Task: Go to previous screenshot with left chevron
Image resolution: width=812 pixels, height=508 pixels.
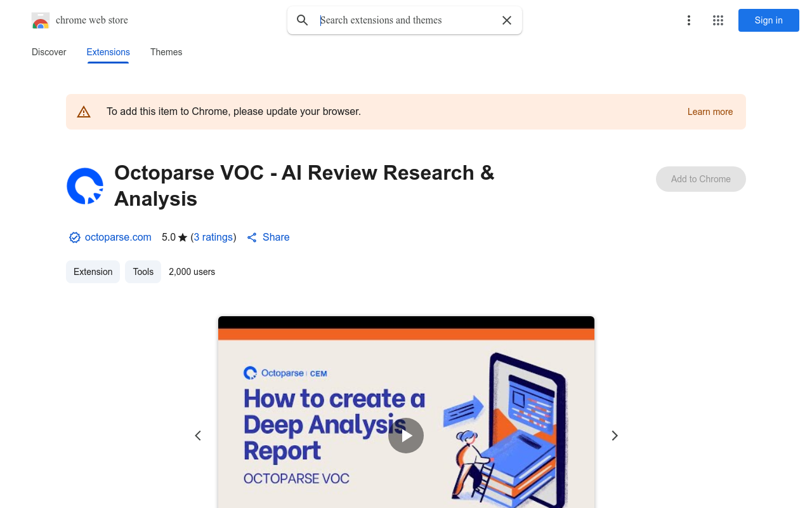Action: click(198, 436)
